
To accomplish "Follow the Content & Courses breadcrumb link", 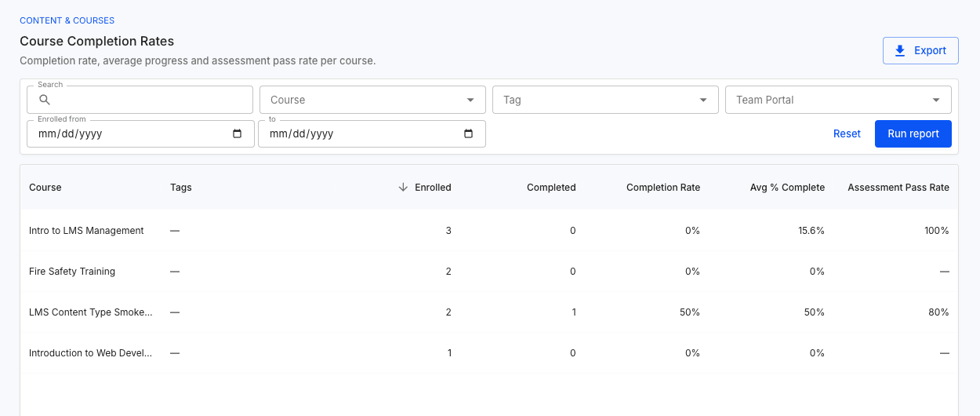I will tap(67, 20).
